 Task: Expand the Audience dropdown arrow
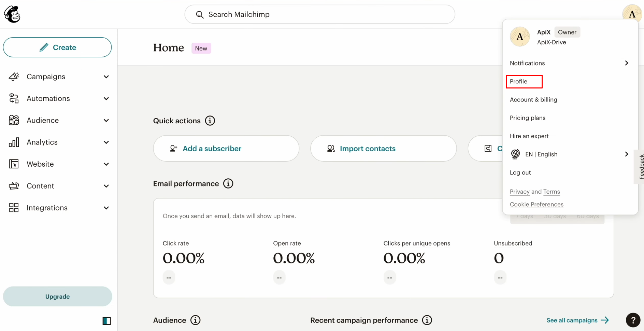pyautogui.click(x=106, y=120)
